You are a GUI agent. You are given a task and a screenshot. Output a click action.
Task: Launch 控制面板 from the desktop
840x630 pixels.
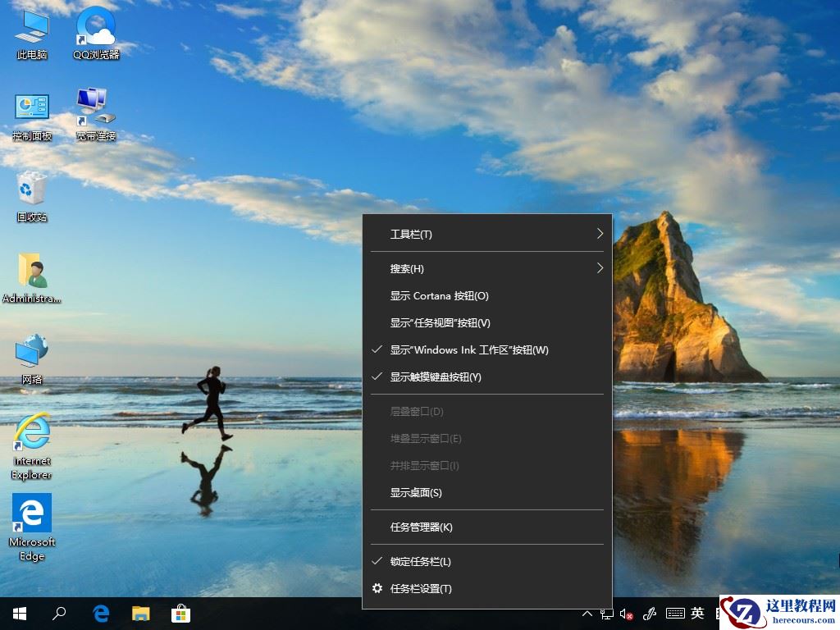(31, 111)
